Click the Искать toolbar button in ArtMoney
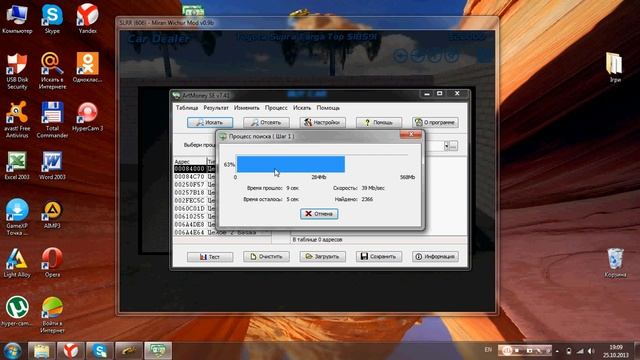This screenshot has height=360, width=640. click(210, 122)
